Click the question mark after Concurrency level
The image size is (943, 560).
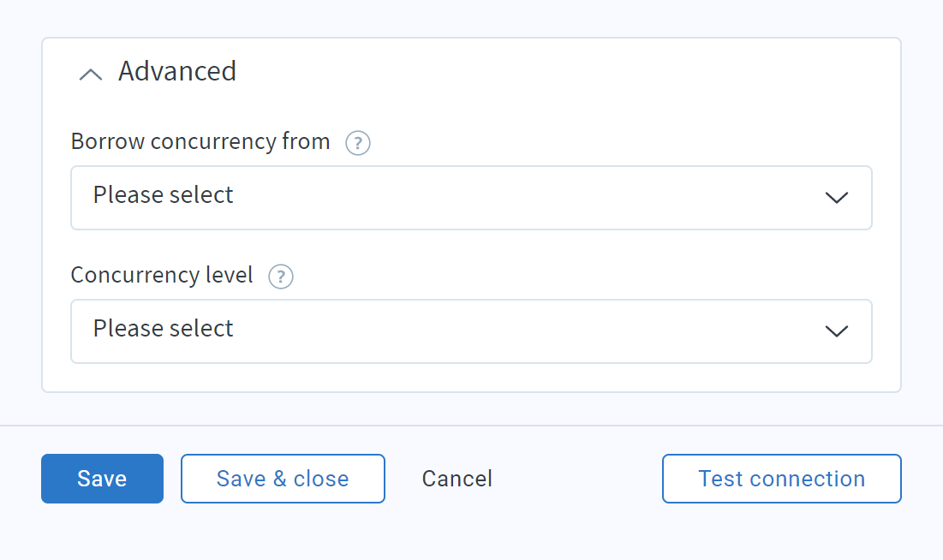click(x=281, y=277)
